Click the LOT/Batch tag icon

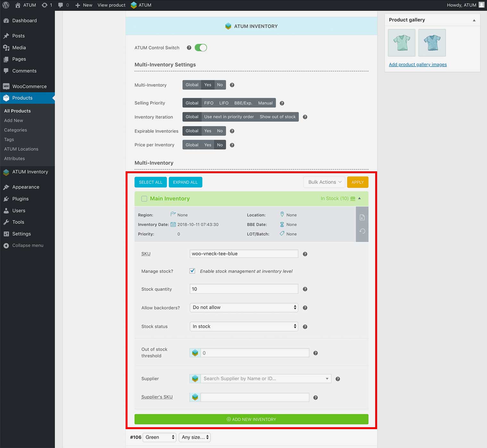point(282,234)
